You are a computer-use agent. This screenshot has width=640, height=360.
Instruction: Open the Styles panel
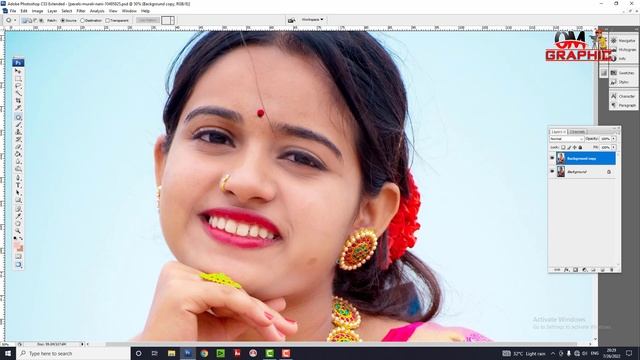624,82
